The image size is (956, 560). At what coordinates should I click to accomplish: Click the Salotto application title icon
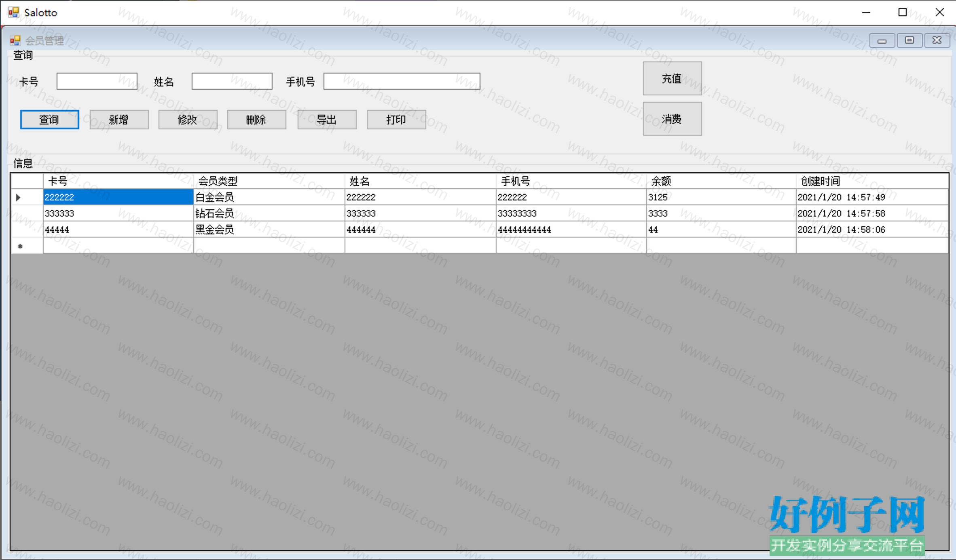click(x=14, y=12)
